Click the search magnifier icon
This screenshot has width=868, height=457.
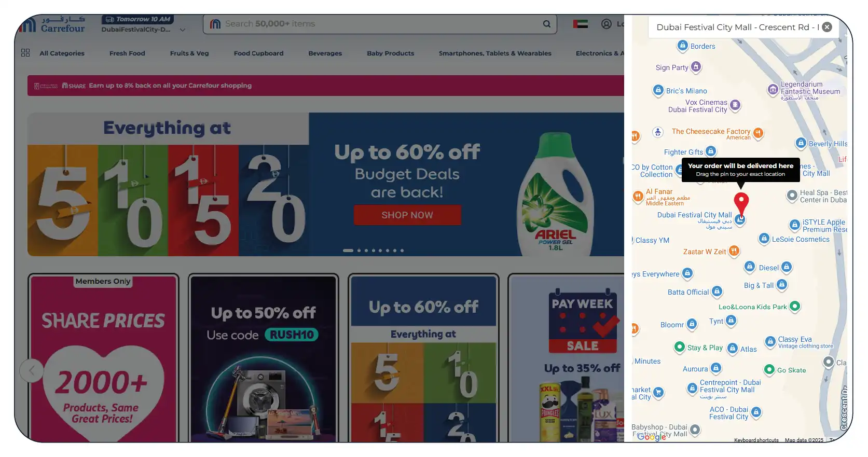[x=546, y=24]
